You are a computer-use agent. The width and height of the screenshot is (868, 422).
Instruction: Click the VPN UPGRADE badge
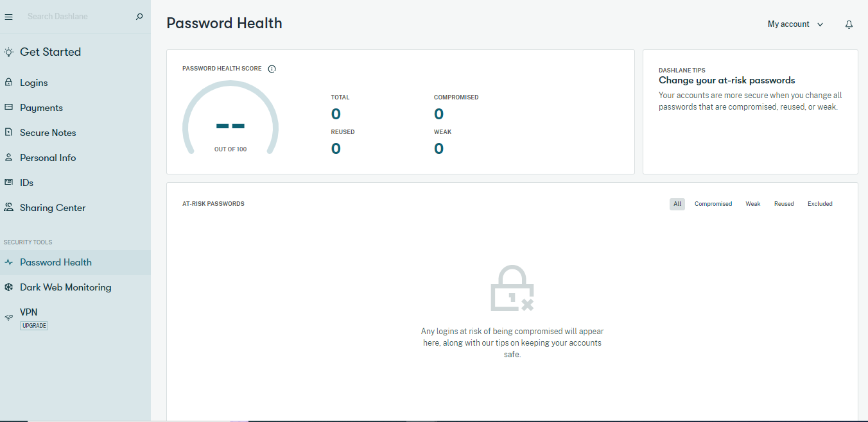(x=34, y=326)
